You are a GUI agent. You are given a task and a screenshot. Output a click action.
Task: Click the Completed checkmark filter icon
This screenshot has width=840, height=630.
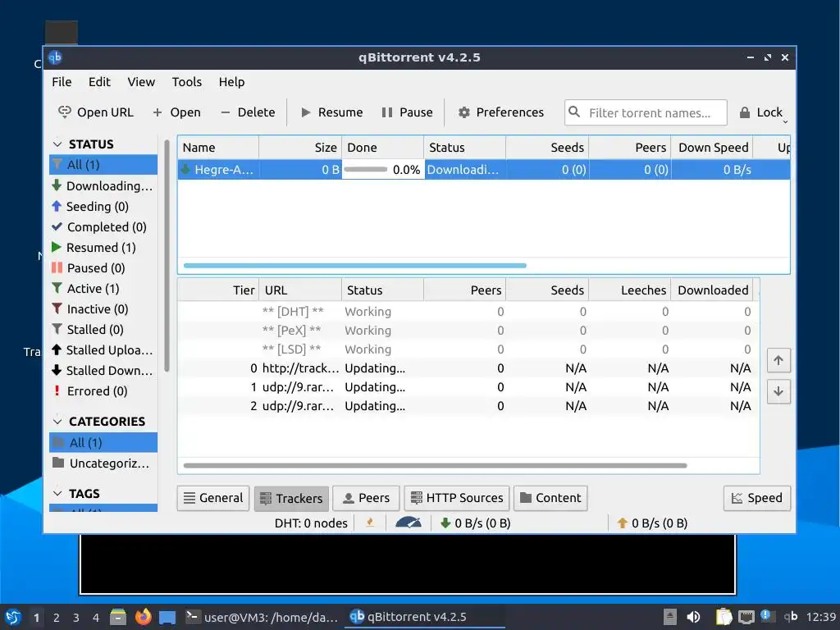57,226
